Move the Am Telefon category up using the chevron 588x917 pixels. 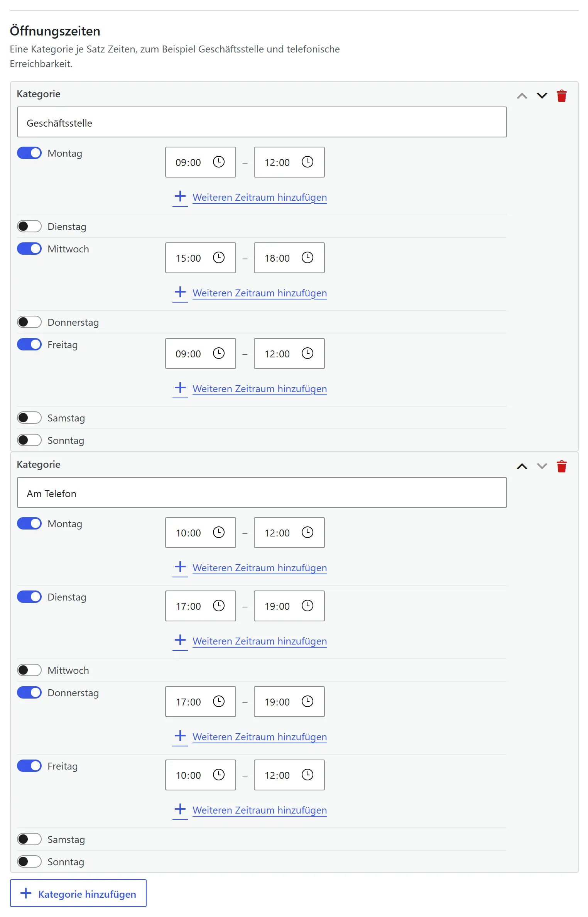click(x=522, y=466)
